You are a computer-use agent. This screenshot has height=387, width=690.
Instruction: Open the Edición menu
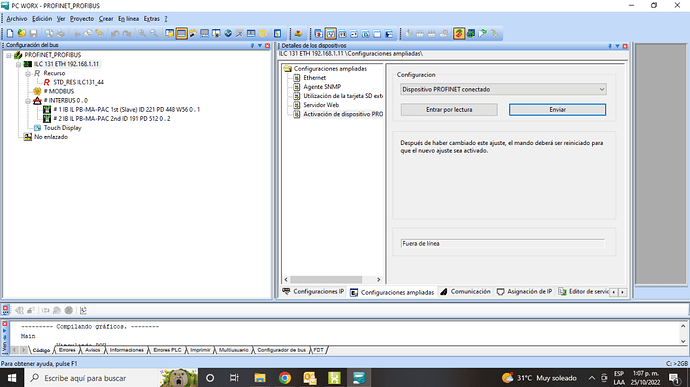(42, 18)
